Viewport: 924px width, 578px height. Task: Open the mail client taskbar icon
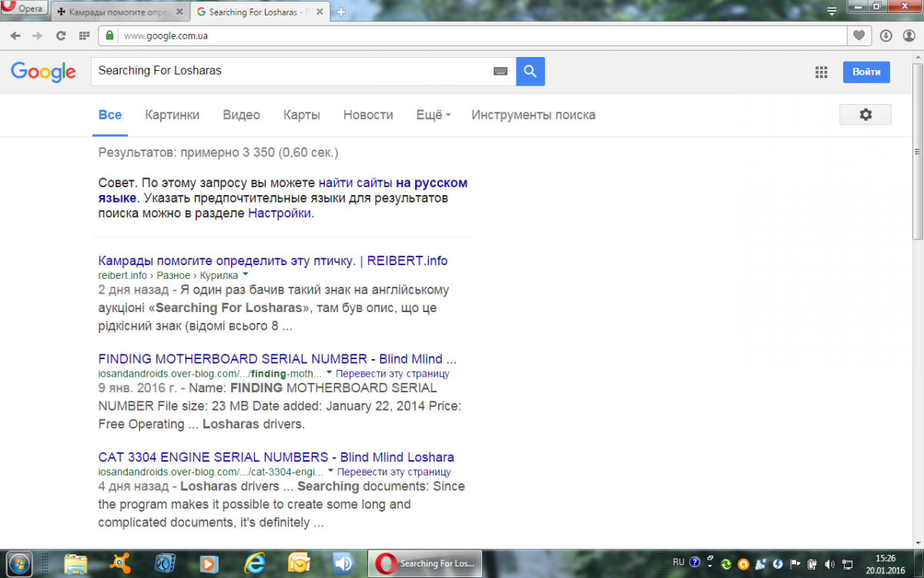point(299,563)
